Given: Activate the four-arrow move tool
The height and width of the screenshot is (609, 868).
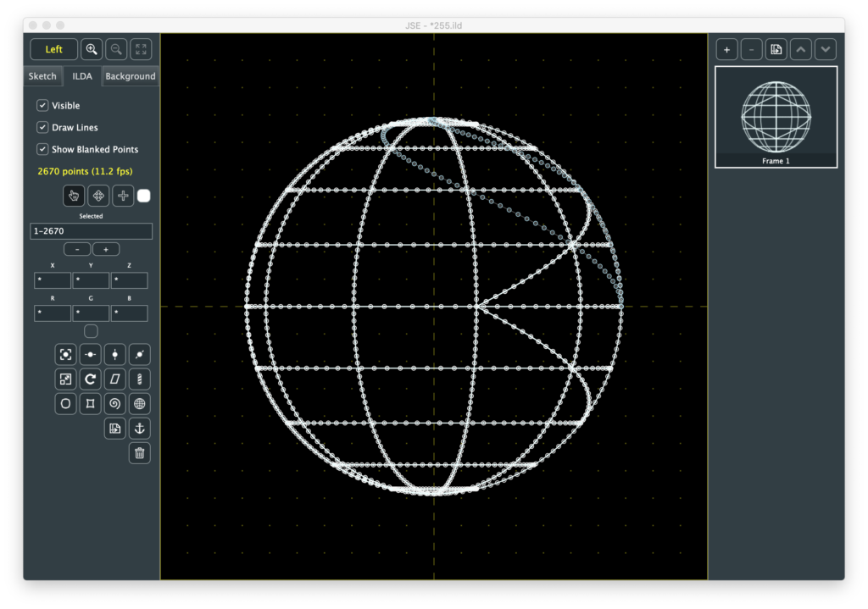Looking at the screenshot, I should click(98, 196).
